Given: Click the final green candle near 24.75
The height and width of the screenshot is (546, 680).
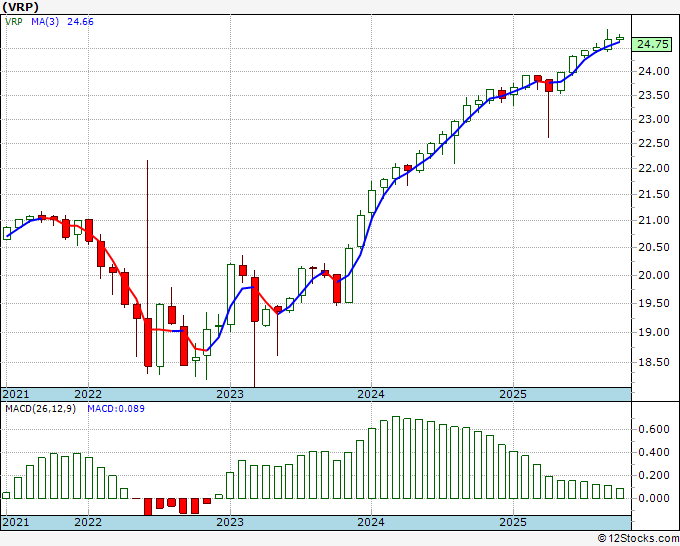Looking at the screenshot, I should 620,38.
